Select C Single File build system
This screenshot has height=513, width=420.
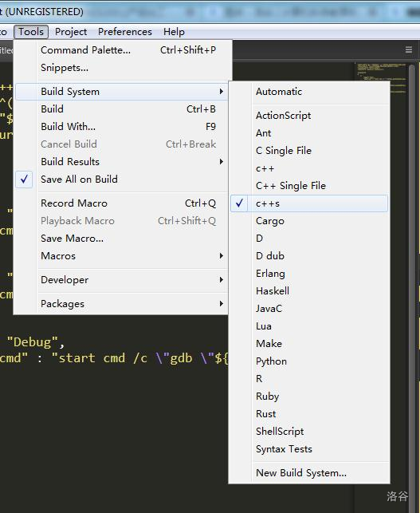click(x=309, y=151)
